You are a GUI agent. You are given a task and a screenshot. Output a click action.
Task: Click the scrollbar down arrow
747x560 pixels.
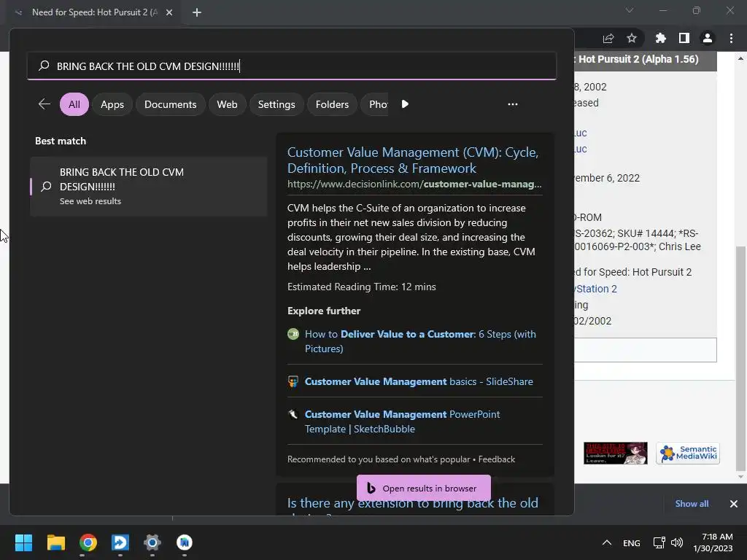[740, 477]
